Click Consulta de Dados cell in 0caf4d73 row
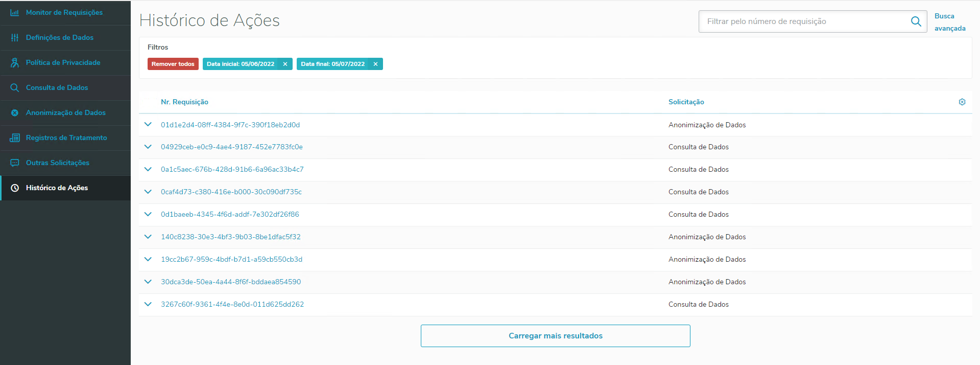980x365 pixels. tap(699, 192)
